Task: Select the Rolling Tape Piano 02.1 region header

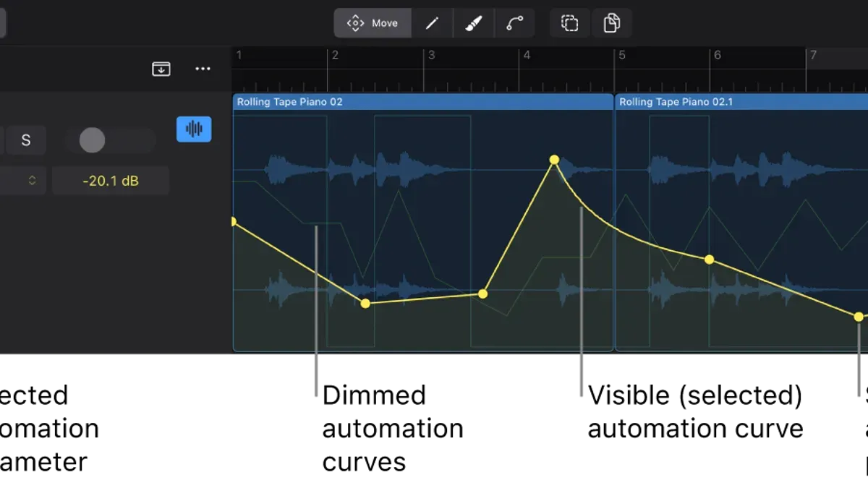Action: click(x=741, y=102)
